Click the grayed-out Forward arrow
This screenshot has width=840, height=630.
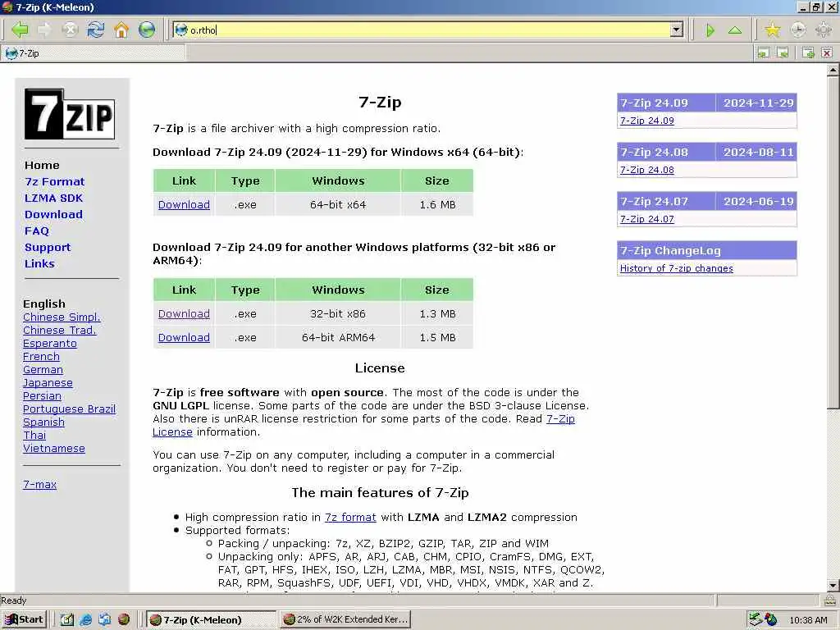45,30
